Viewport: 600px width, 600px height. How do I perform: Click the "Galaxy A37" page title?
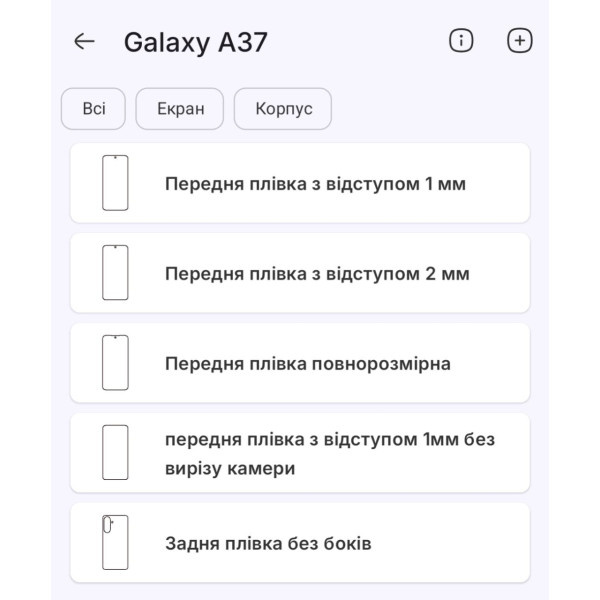[196, 42]
